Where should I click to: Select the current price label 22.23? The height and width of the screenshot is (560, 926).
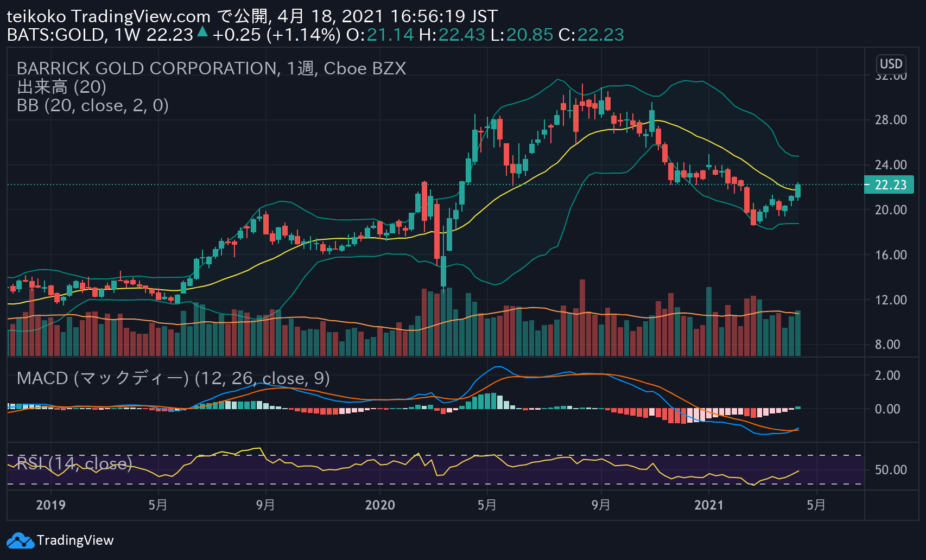click(x=889, y=185)
